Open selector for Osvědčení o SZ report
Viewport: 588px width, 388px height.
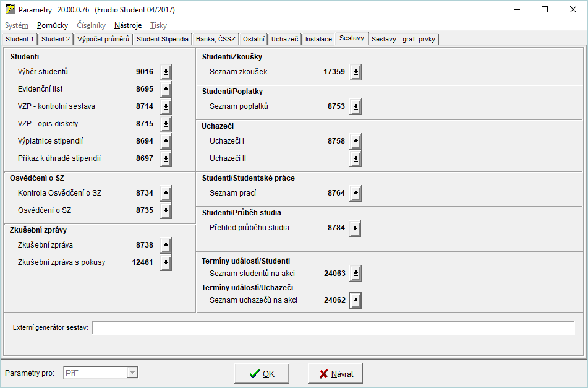coord(166,210)
